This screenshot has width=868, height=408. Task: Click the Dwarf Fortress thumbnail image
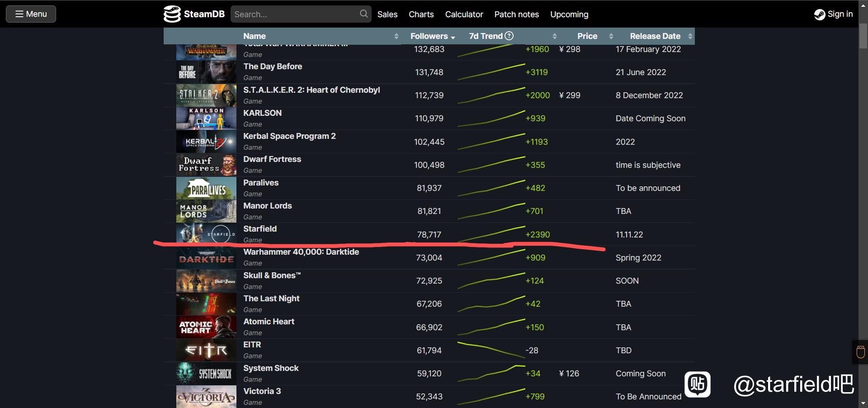[x=206, y=165]
